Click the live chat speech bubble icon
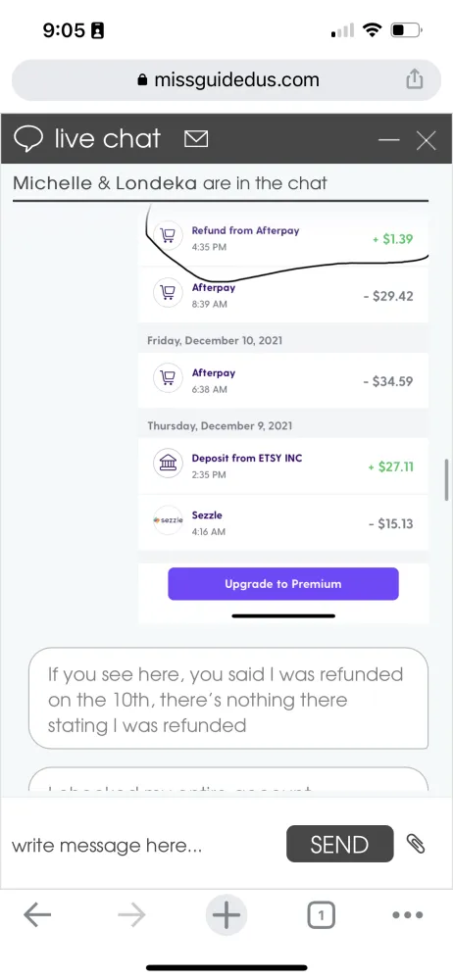453x980 pixels. [x=28, y=139]
